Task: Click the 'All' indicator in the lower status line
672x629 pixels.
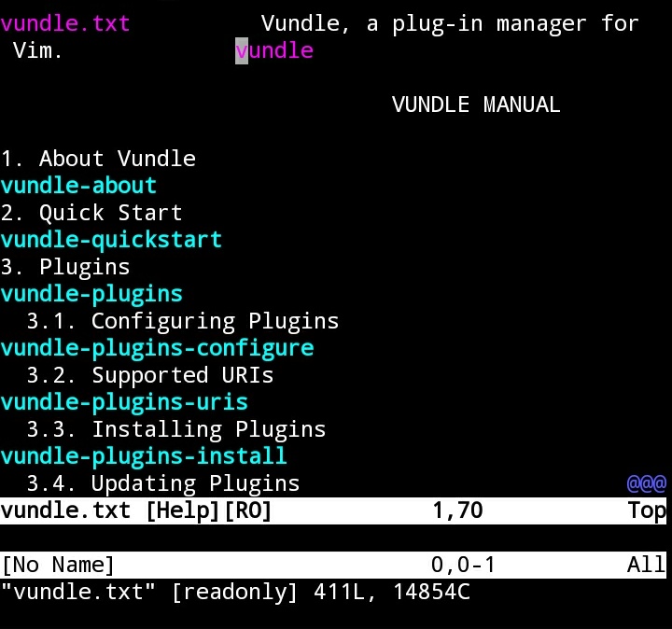Action: point(646,565)
